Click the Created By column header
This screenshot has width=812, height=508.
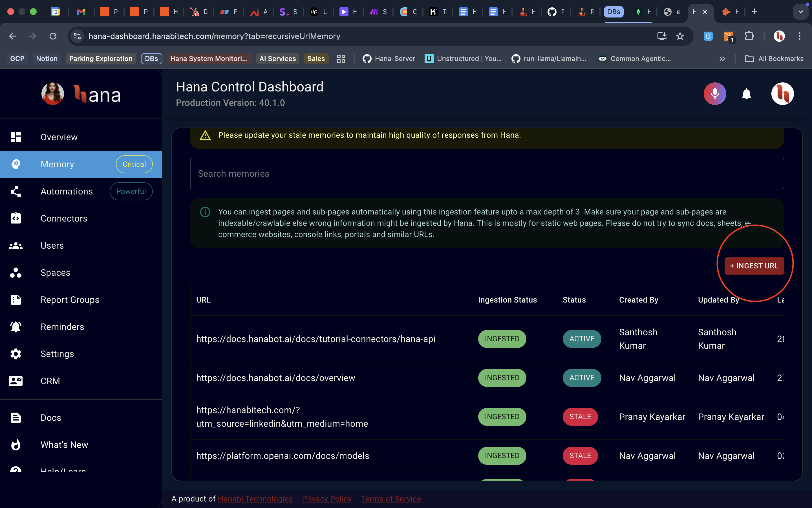639,300
